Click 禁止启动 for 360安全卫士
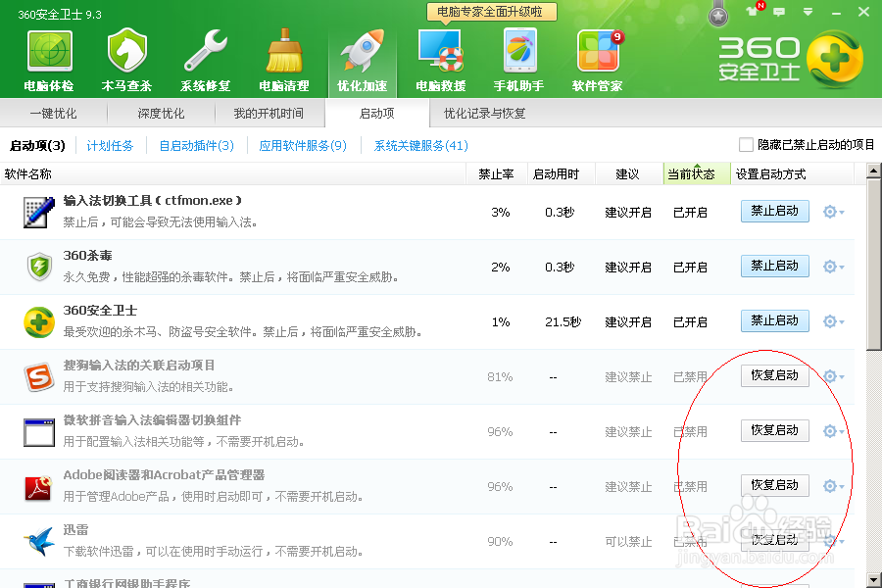Viewport: 882px width, 588px height. click(x=774, y=320)
